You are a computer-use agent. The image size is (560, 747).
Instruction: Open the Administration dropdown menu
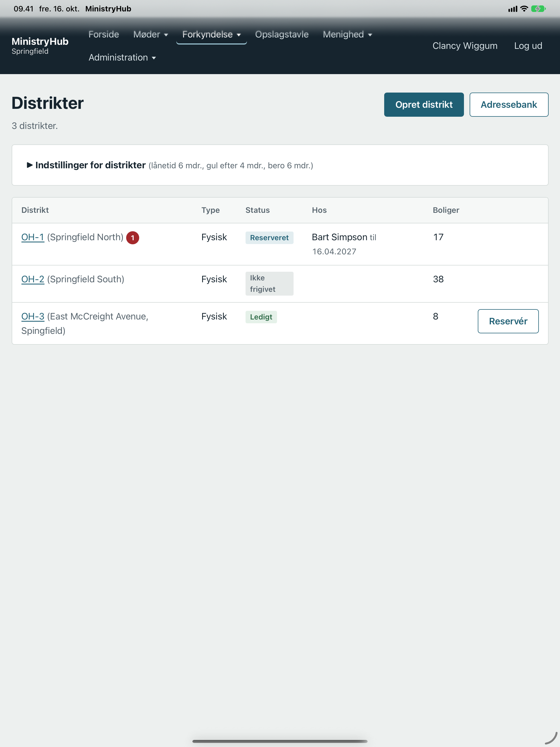122,58
